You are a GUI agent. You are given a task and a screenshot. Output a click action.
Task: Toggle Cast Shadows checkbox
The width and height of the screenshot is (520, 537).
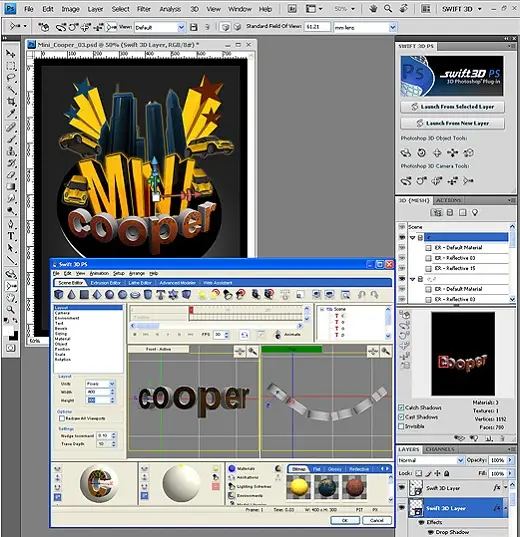coord(401,417)
